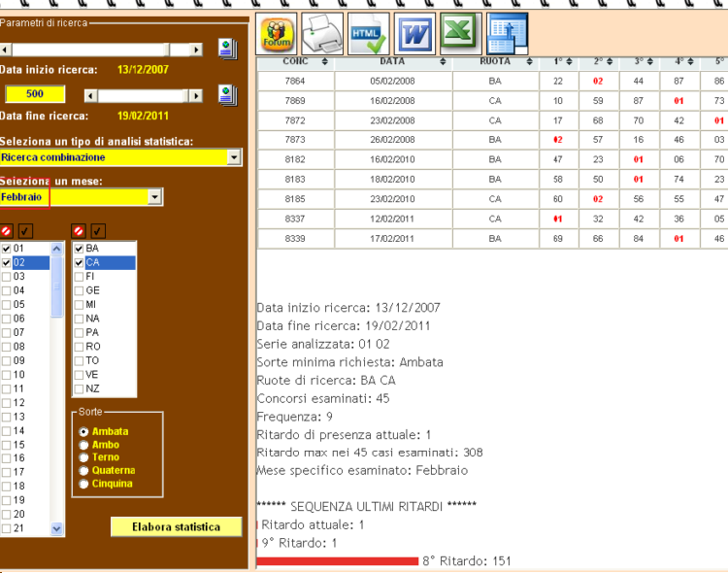The width and height of the screenshot is (728, 573).
Task: Export results to Excel spreadsheet
Action: click(x=461, y=35)
